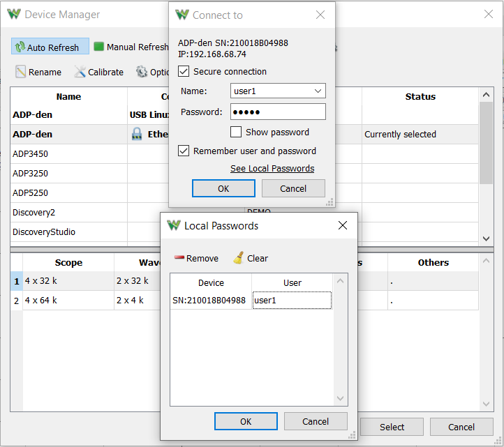Viewport: 504px width, 447px height.
Task: Click the Rename pencil tool
Action: coord(38,72)
